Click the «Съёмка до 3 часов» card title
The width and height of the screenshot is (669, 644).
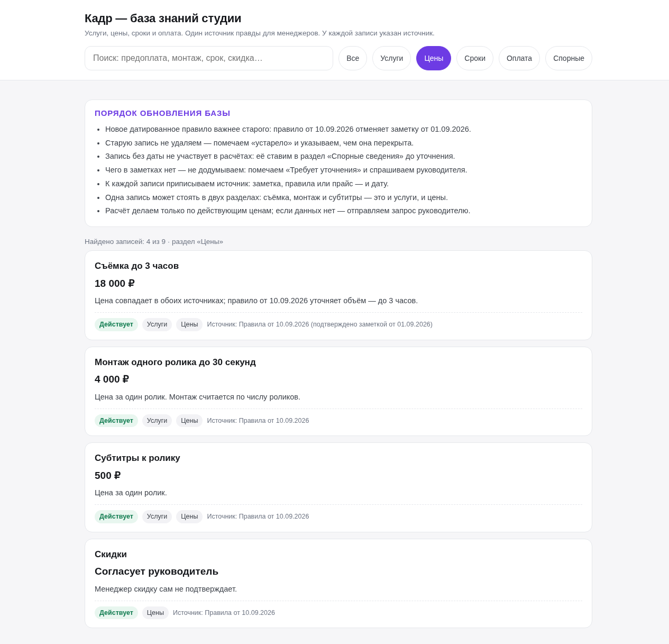(x=136, y=266)
